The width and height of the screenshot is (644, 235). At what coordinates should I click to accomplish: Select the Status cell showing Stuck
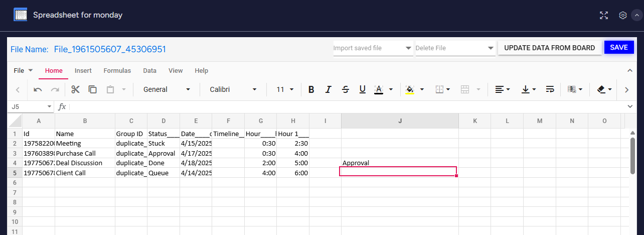(x=164, y=144)
